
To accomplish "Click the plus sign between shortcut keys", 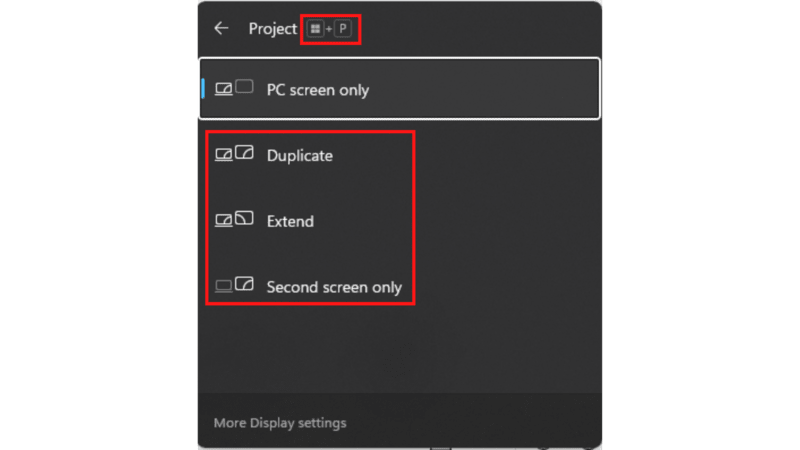I will pos(329,30).
